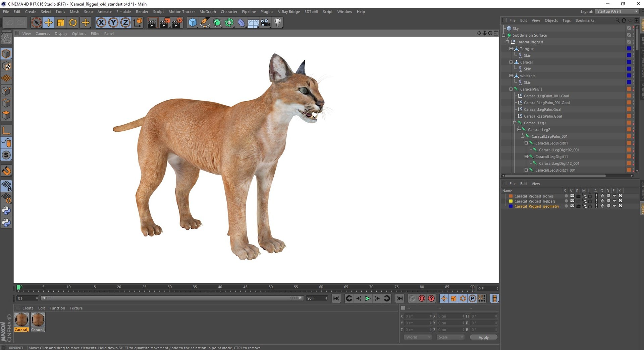Activate the Move tool in the toolbar
644x350 pixels.
(48, 23)
